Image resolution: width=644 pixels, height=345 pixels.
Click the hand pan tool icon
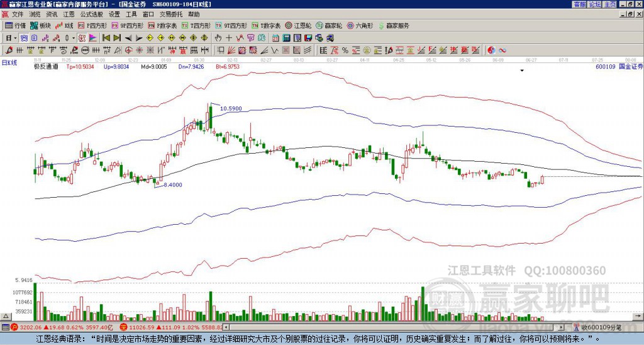point(218,38)
